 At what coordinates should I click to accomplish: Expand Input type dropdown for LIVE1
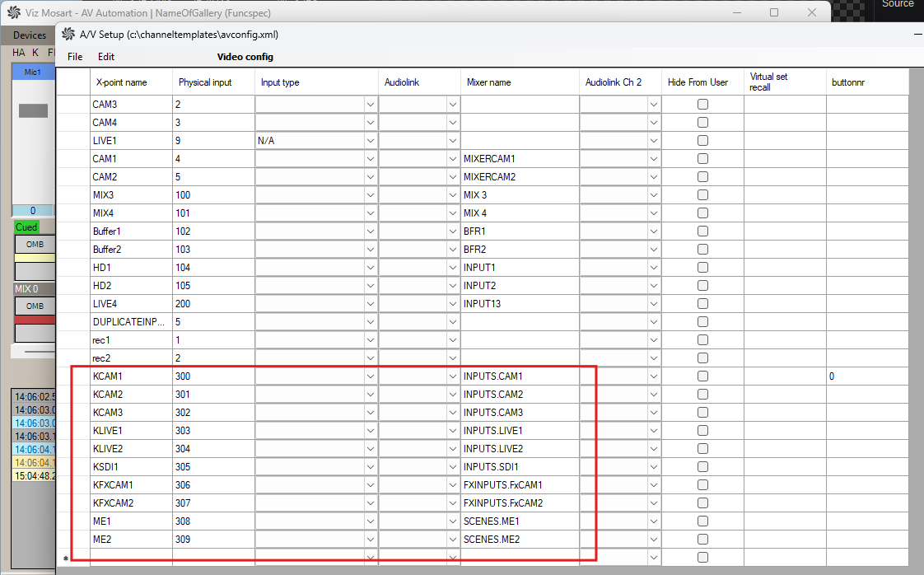[x=370, y=141]
